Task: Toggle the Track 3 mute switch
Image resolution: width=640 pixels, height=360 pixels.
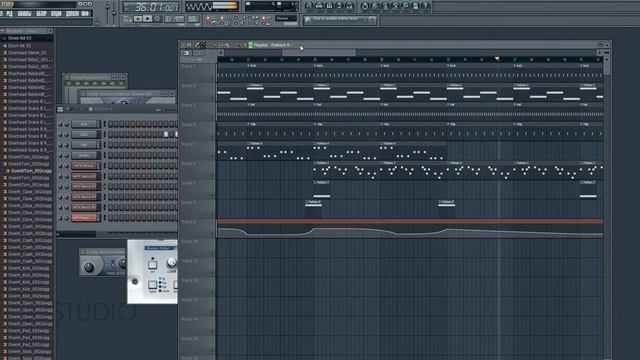Action: click(213, 118)
